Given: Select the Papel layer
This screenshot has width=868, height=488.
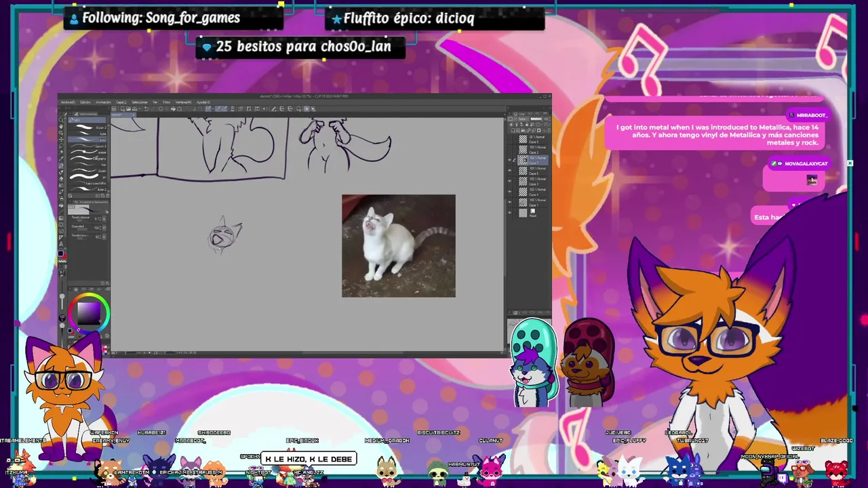Looking at the screenshot, I should click(533, 213).
